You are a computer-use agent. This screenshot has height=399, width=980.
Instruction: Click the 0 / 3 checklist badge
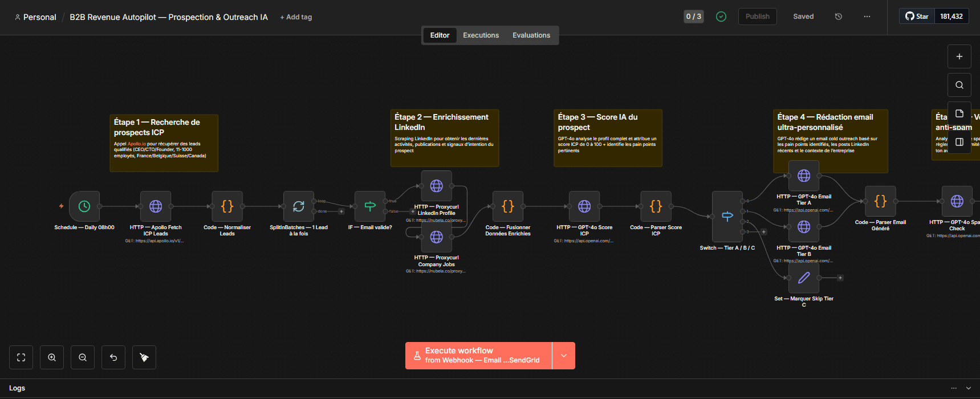[694, 17]
